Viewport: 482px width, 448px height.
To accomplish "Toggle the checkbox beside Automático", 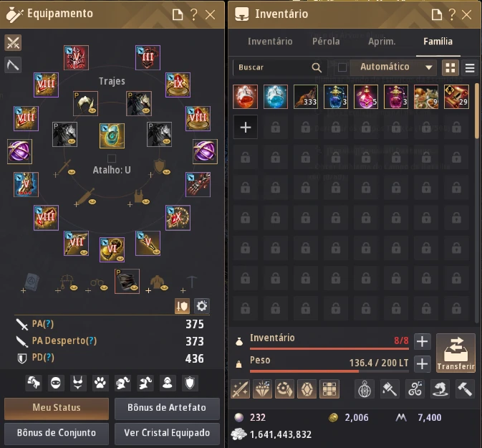I will [x=342, y=67].
